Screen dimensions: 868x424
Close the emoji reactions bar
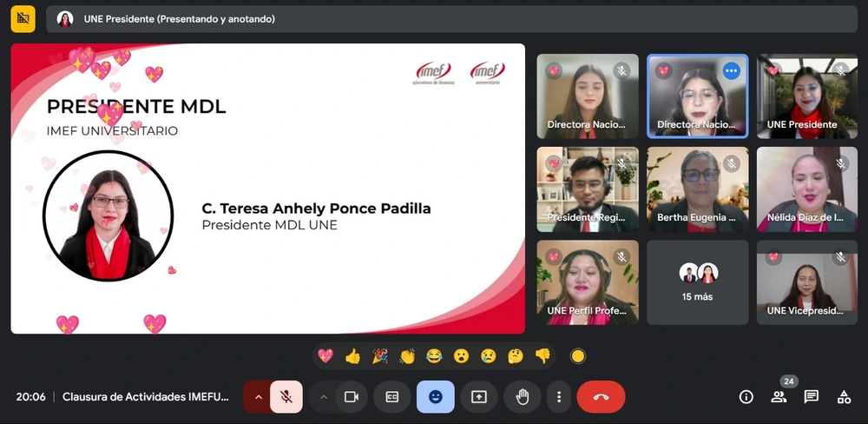click(435, 397)
